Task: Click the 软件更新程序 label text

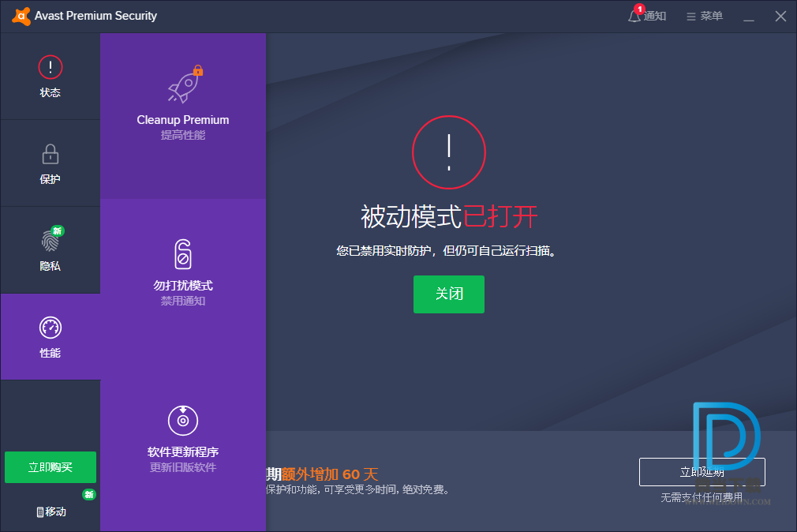Action: coord(183,452)
